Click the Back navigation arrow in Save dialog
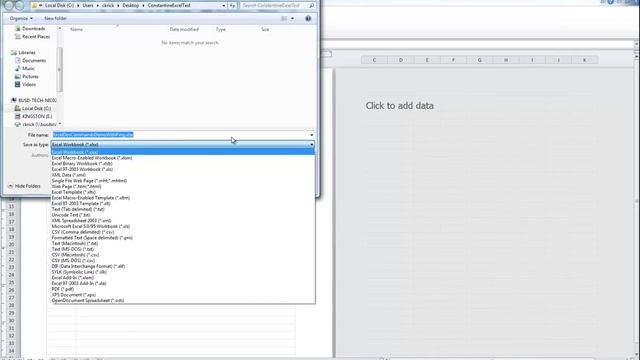The width and height of the screenshot is (640, 360). [9, 5]
